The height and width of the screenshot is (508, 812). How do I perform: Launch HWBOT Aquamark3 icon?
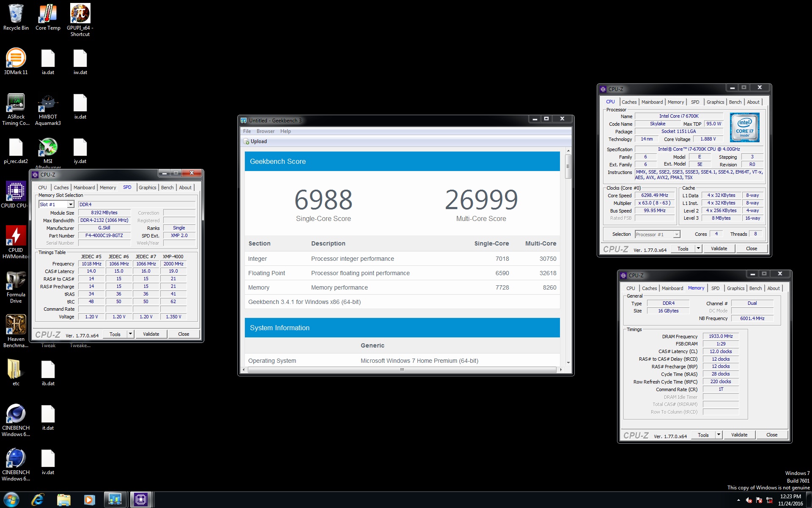pyautogui.click(x=48, y=109)
